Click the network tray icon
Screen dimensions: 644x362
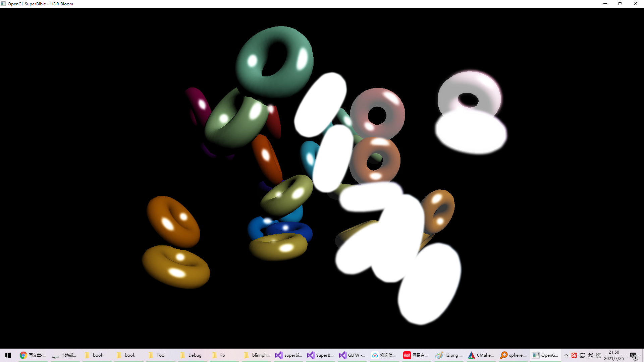point(582,355)
